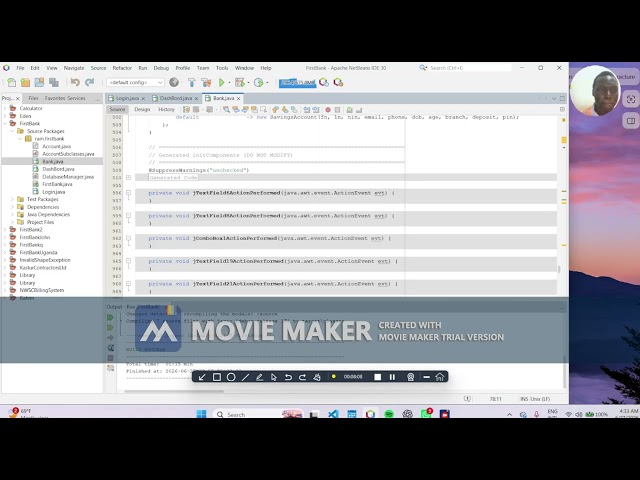Open the Run Project dropdown arrow
640x480 pixels.
(229, 83)
